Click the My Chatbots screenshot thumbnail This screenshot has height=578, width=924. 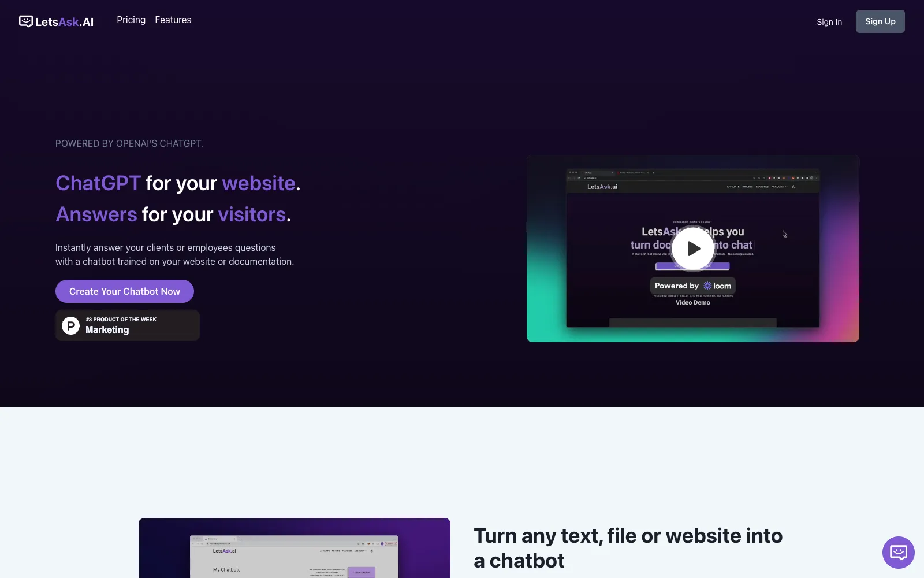click(x=295, y=548)
